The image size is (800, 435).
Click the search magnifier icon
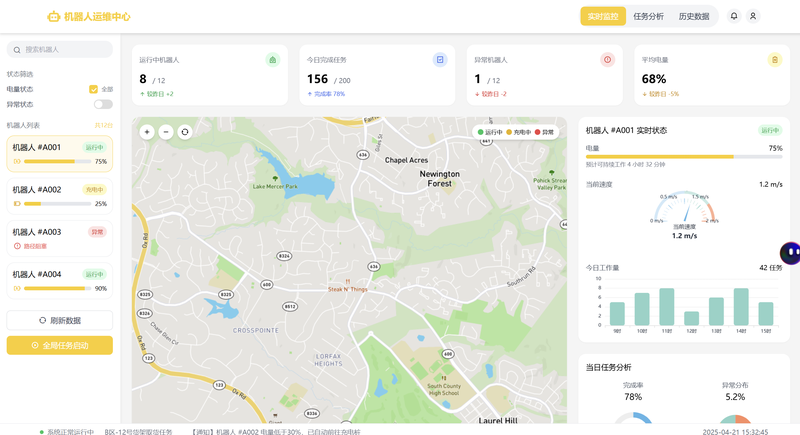point(17,50)
